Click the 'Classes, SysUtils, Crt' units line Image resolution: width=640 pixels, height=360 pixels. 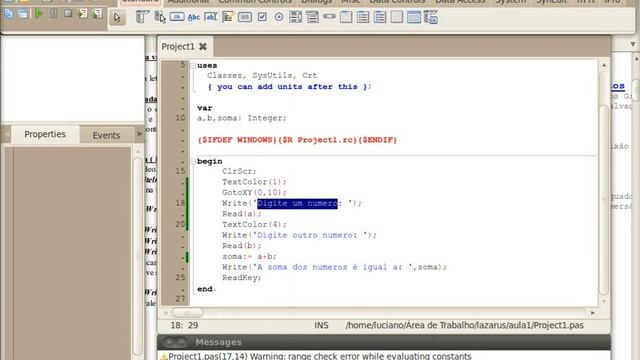[x=262, y=76]
